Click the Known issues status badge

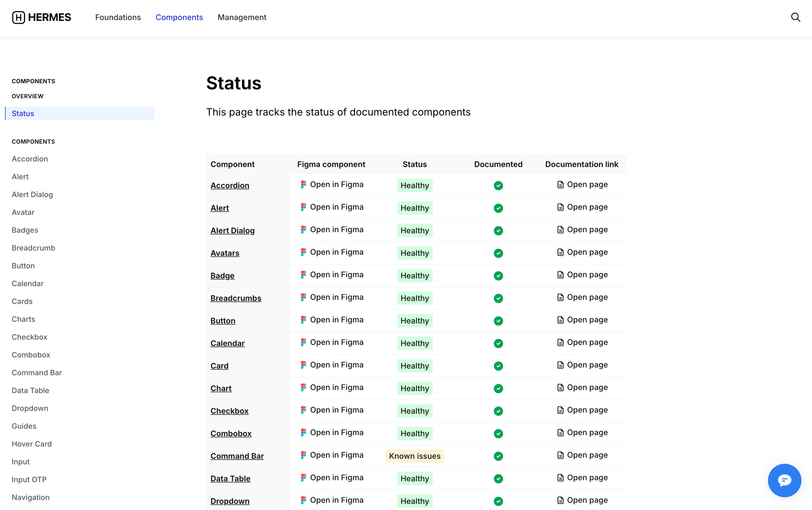pyautogui.click(x=414, y=456)
